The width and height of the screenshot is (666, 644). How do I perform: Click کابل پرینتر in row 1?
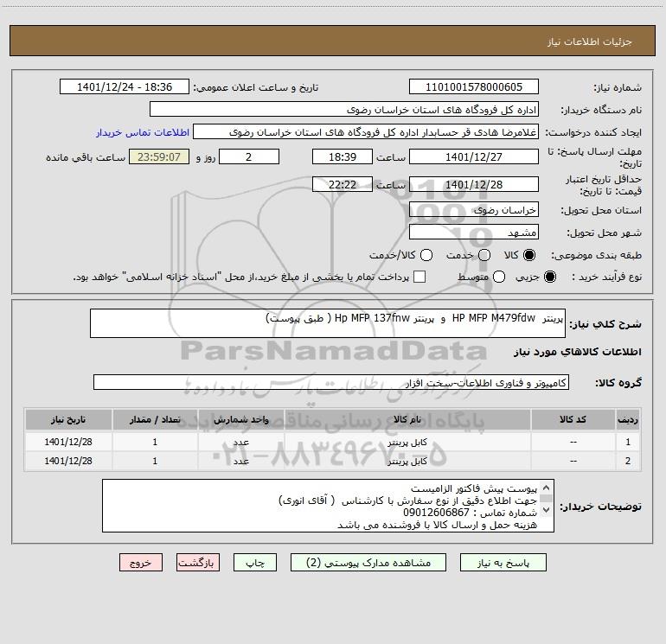tap(407, 443)
